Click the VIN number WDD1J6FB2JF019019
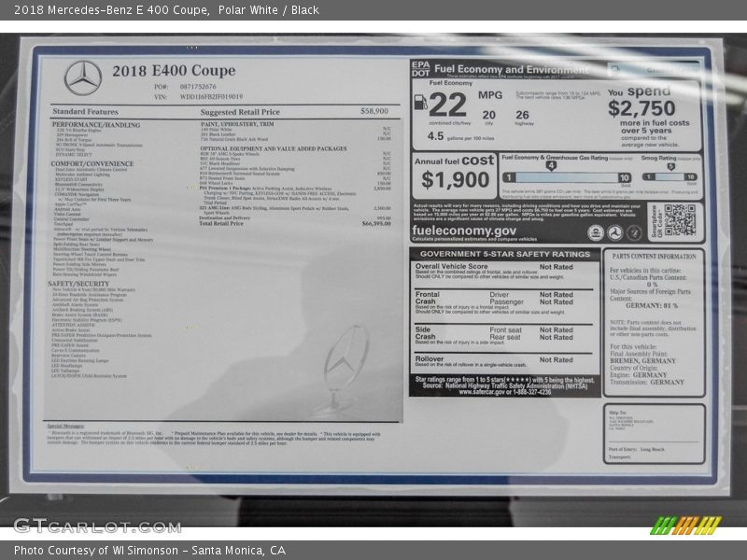 pyautogui.click(x=211, y=97)
